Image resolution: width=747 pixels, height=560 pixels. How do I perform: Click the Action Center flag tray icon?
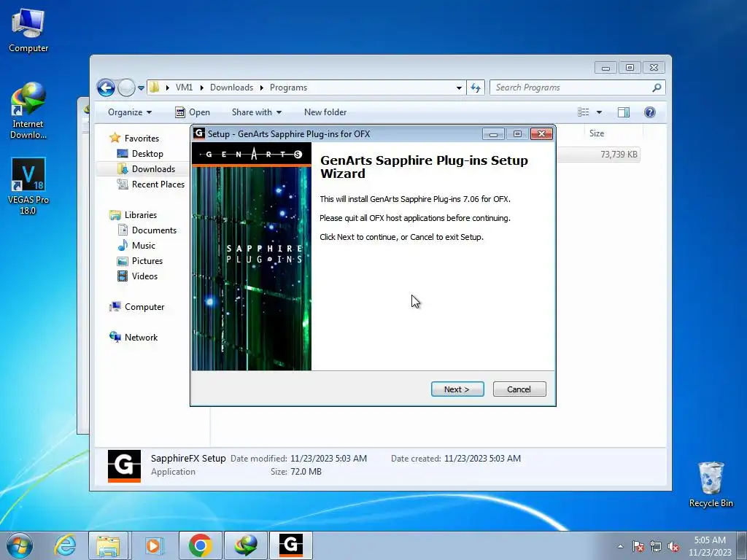pos(638,546)
